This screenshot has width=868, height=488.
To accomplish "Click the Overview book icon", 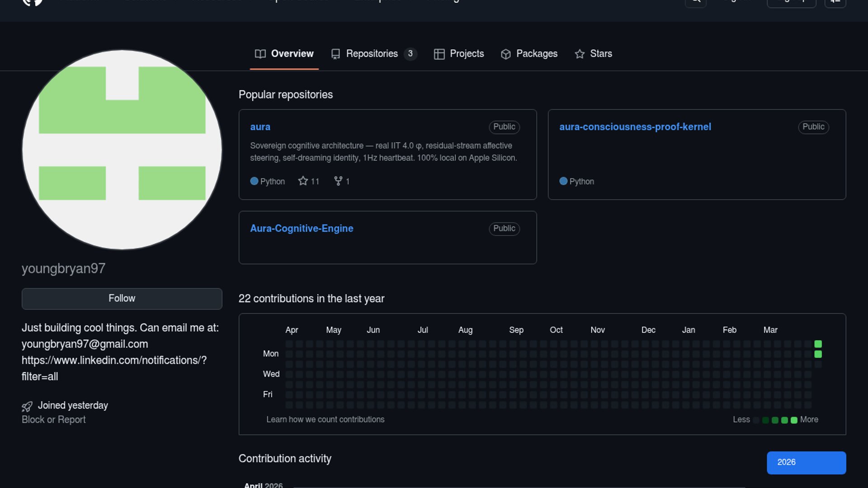I will tap(260, 54).
